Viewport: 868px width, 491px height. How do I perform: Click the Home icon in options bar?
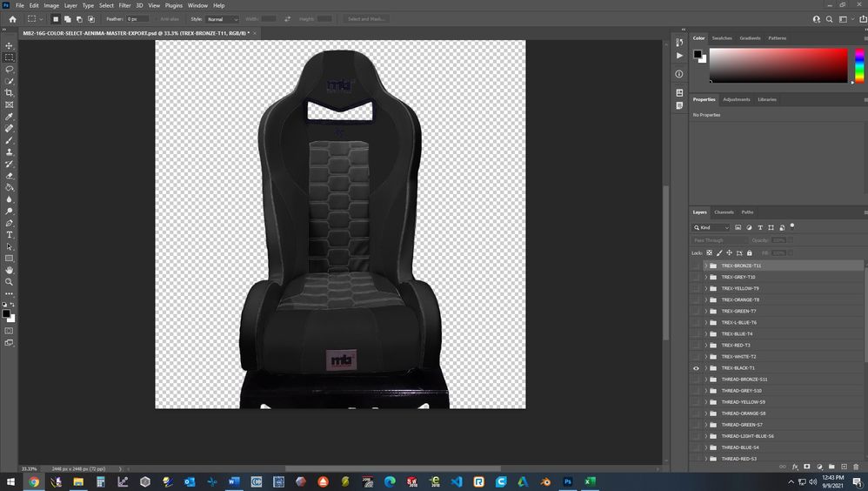click(12, 19)
